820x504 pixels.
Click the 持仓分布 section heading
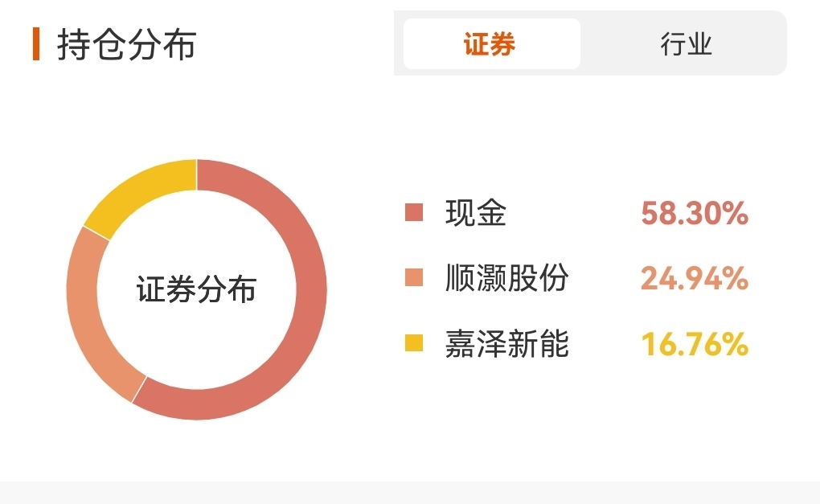point(126,44)
